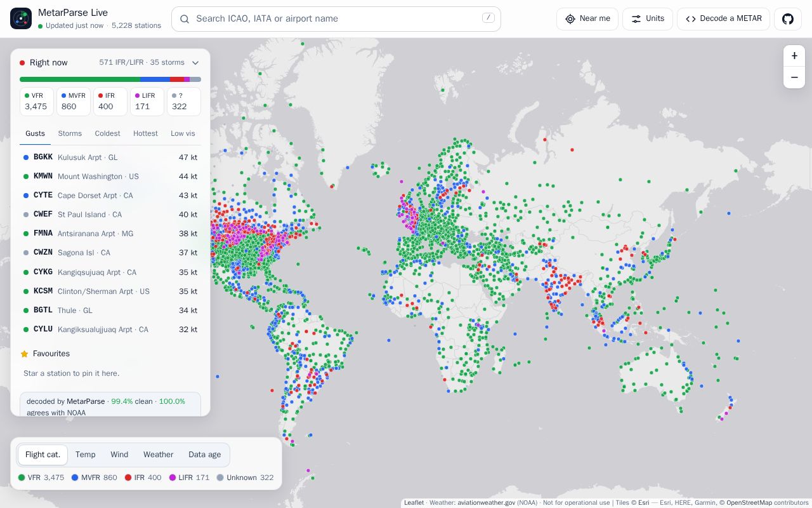Click the blue MVFR segment of category bar
The image size is (812, 508).
pos(155,79)
